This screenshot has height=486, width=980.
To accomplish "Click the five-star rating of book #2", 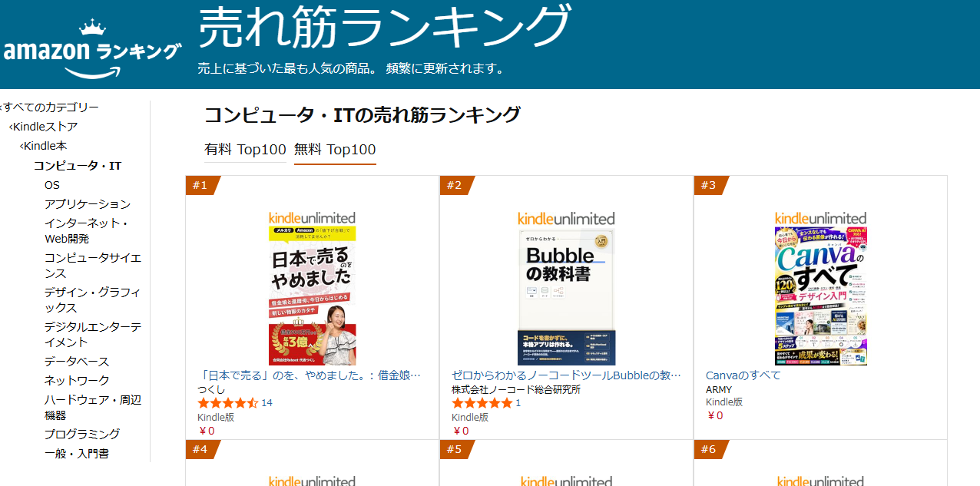I will pyautogui.click(x=482, y=402).
